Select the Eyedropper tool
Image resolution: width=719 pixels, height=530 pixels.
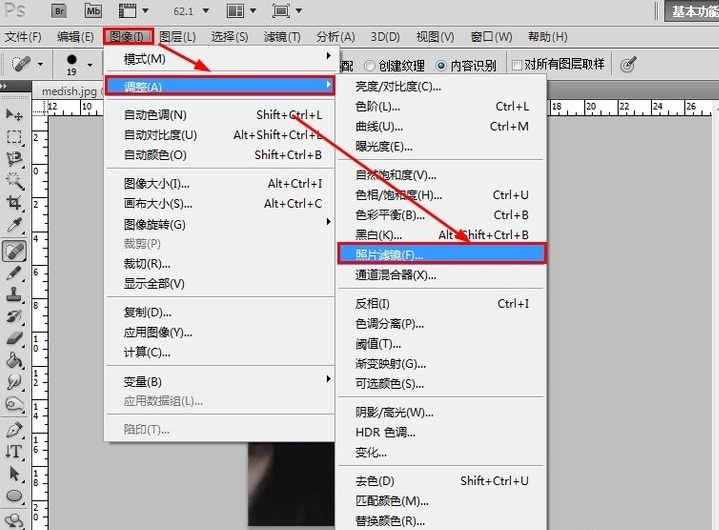14,225
